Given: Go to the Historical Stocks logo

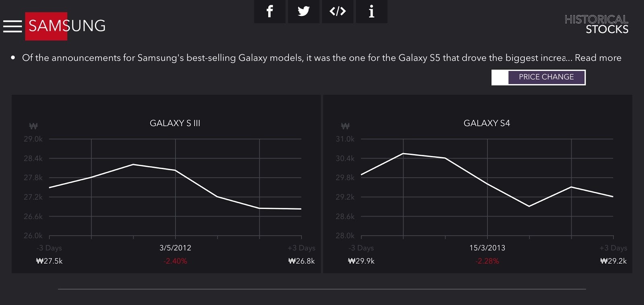Looking at the screenshot, I should coord(596,25).
